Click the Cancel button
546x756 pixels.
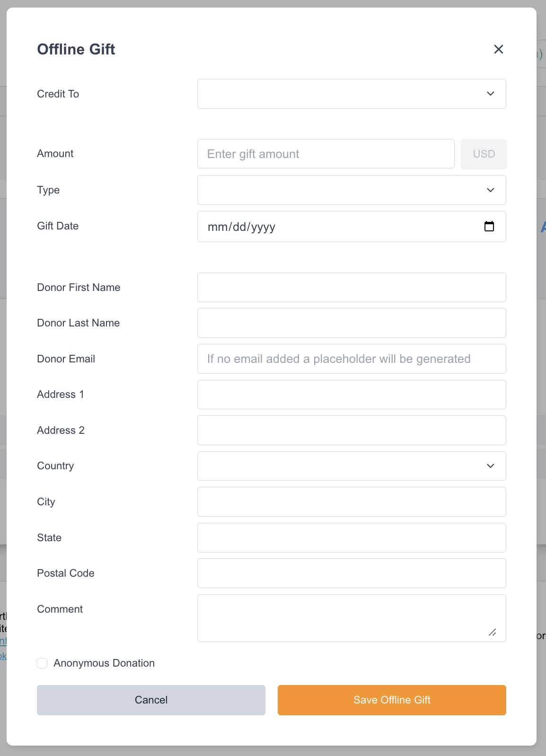tap(151, 700)
